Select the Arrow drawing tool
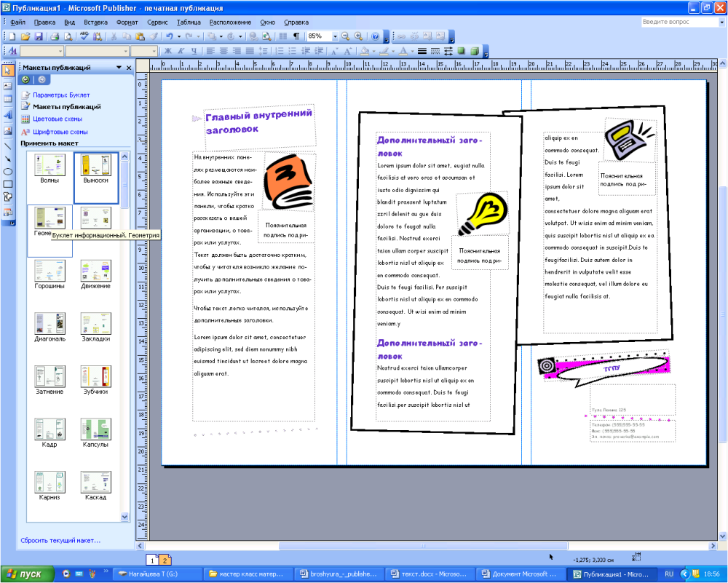Image resolution: width=728 pixels, height=583 pixels. click(x=7, y=159)
